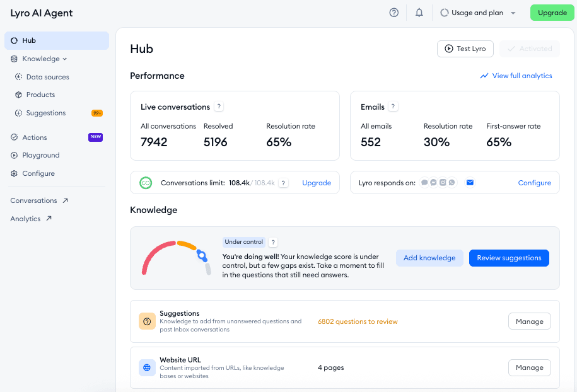The image size is (577, 392).
Task: Click the Knowledge database icon in sidebar
Action: click(14, 59)
